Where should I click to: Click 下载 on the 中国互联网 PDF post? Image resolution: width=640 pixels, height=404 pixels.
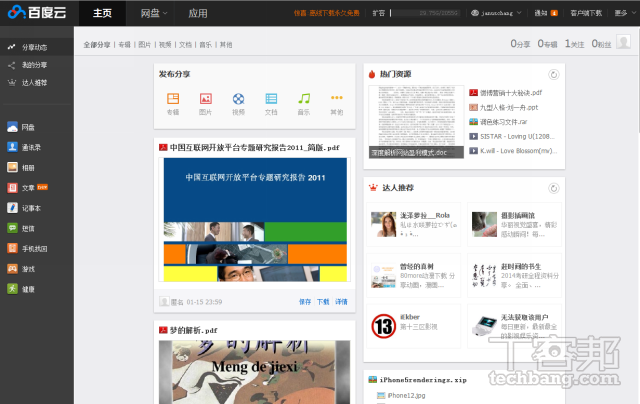click(x=323, y=302)
